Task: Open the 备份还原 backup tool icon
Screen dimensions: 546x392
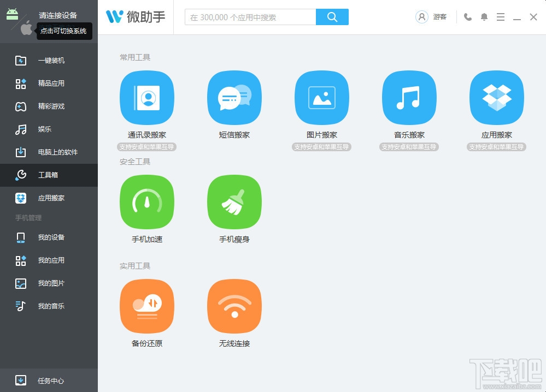Action: pyautogui.click(x=147, y=306)
